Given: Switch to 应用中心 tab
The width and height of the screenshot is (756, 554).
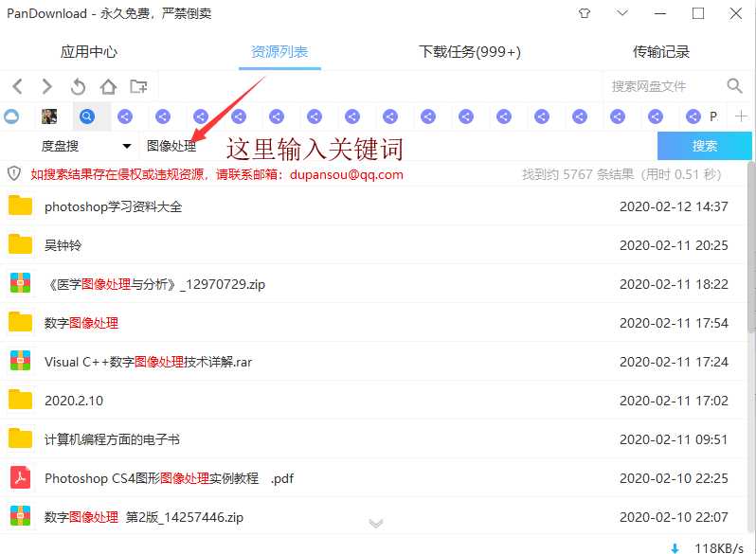Looking at the screenshot, I should click(89, 51).
